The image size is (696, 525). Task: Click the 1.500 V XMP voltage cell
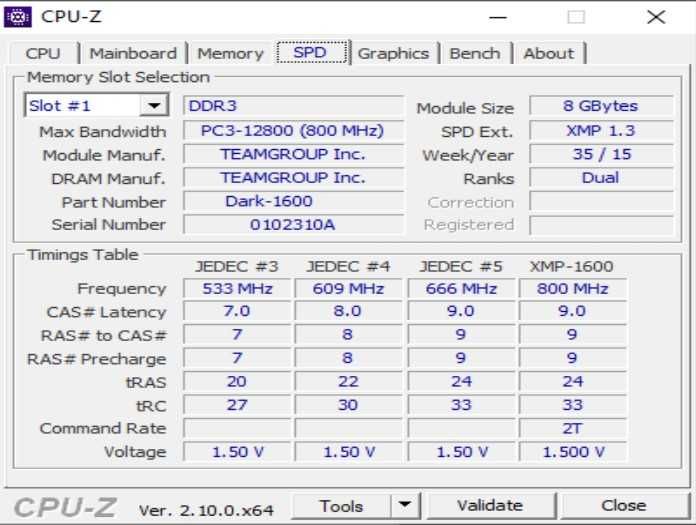tap(573, 452)
